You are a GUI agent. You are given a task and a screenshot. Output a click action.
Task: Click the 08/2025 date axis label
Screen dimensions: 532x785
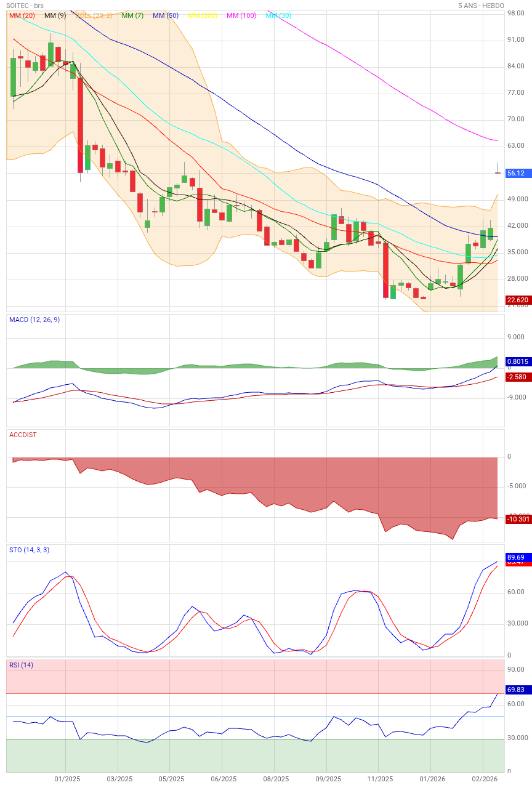[x=276, y=779]
